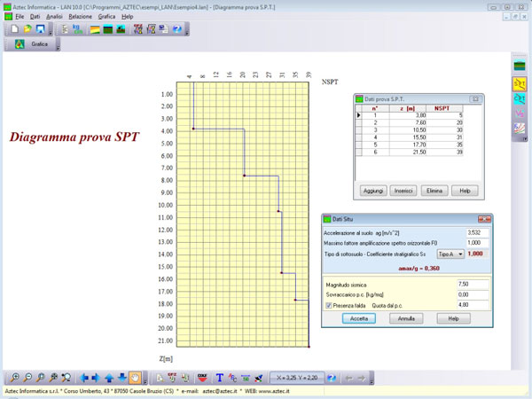Close the Dati prova S.P.T. dialog
Image resolution: width=532 pixels, height=399 pixels.
475,99
